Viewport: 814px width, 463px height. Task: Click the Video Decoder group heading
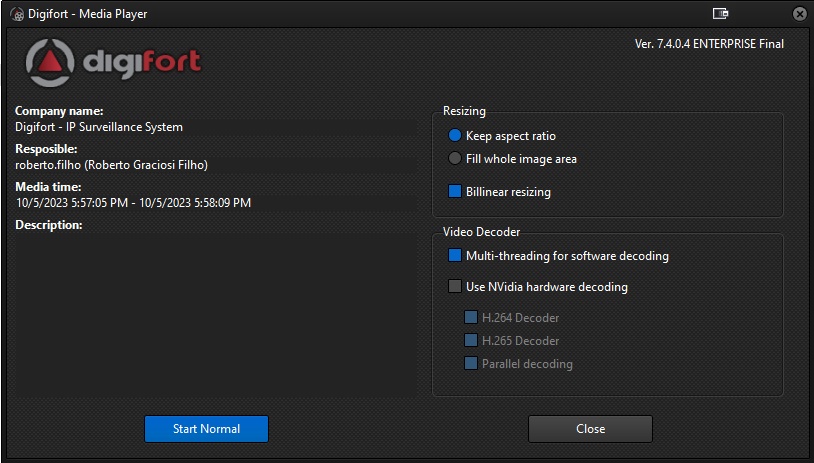(481, 232)
